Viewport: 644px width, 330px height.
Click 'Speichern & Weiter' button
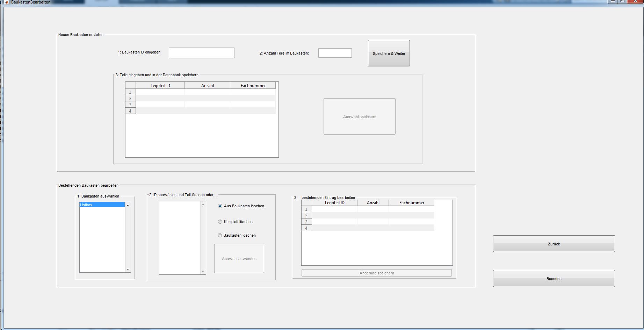click(389, 53)
